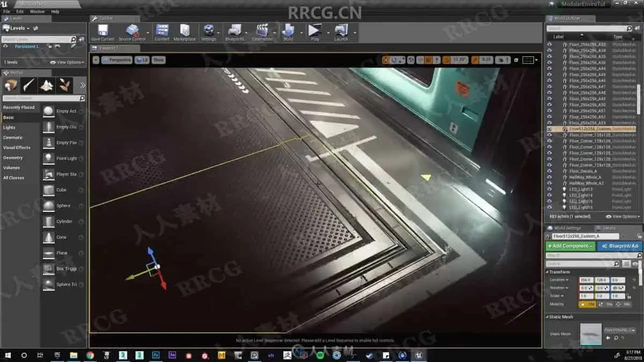The width and height of the screenshot is (644, 362).
Task: Toggle visibility eye for HallWay_Whole_A
Action: point(549,177)
